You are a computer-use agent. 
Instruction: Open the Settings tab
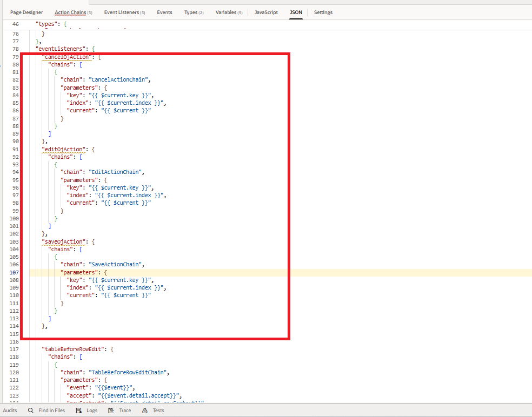(323, 12)
